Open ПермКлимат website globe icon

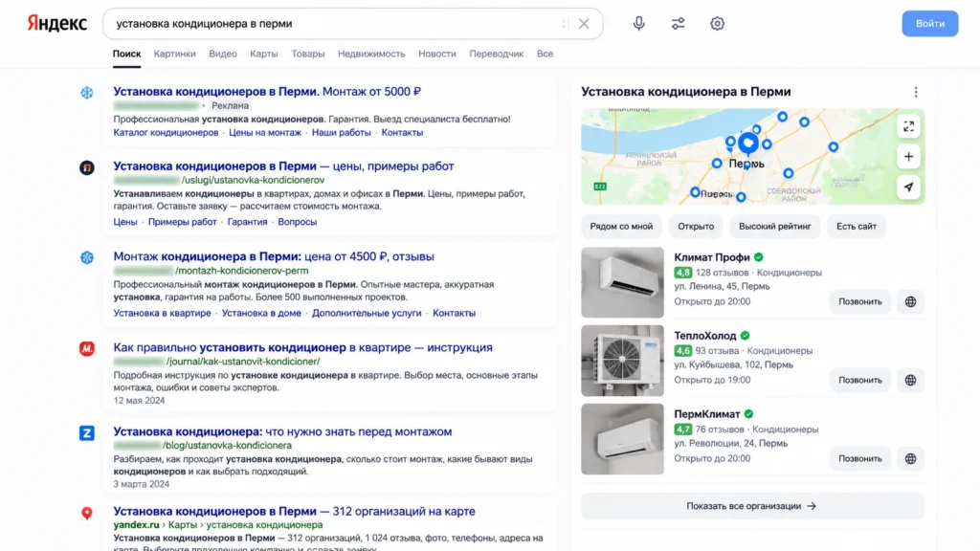point(911,458)
